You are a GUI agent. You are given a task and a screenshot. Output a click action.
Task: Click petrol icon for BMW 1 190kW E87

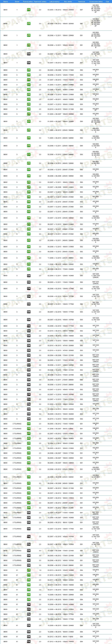tap(29, 10)
